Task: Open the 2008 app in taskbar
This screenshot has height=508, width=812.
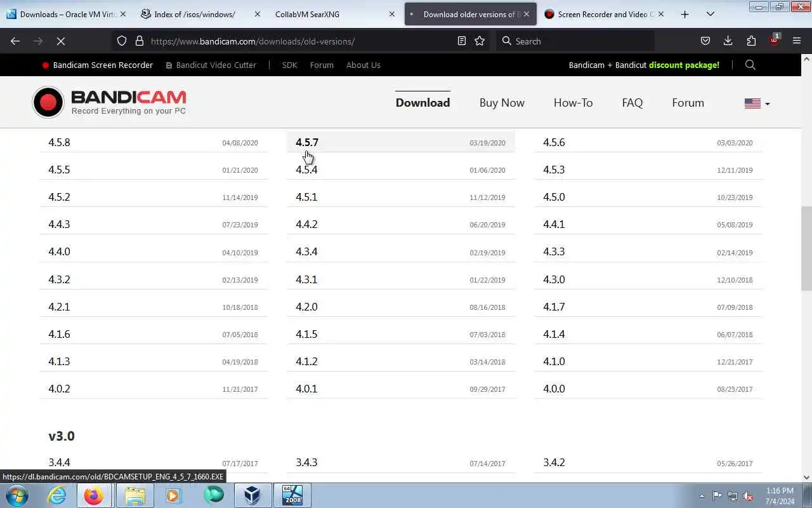Action: 292,495
